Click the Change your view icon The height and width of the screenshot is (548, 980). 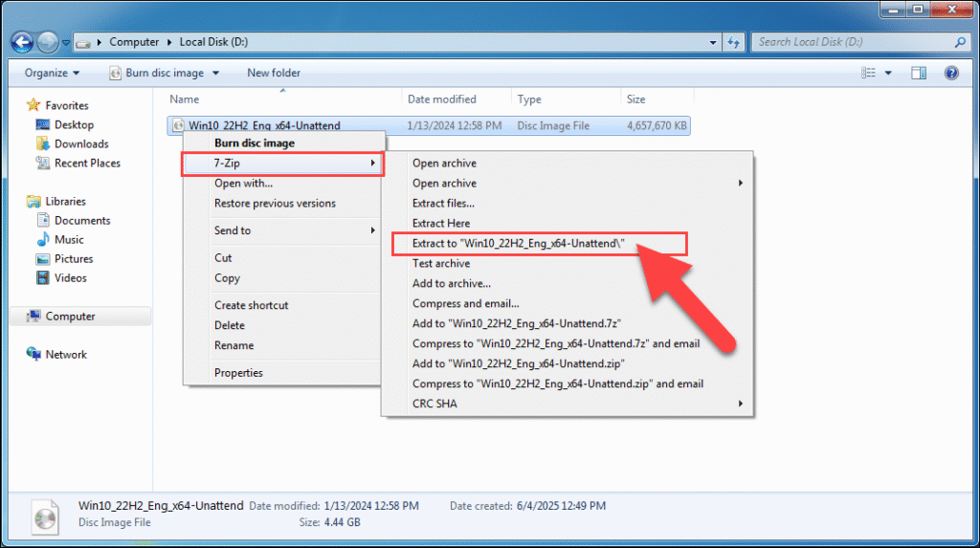coord(868,73)
